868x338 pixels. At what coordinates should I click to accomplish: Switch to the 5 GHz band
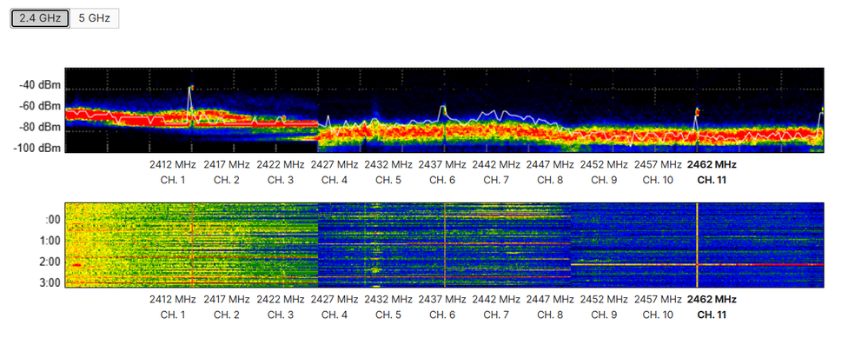pos(94,18)
